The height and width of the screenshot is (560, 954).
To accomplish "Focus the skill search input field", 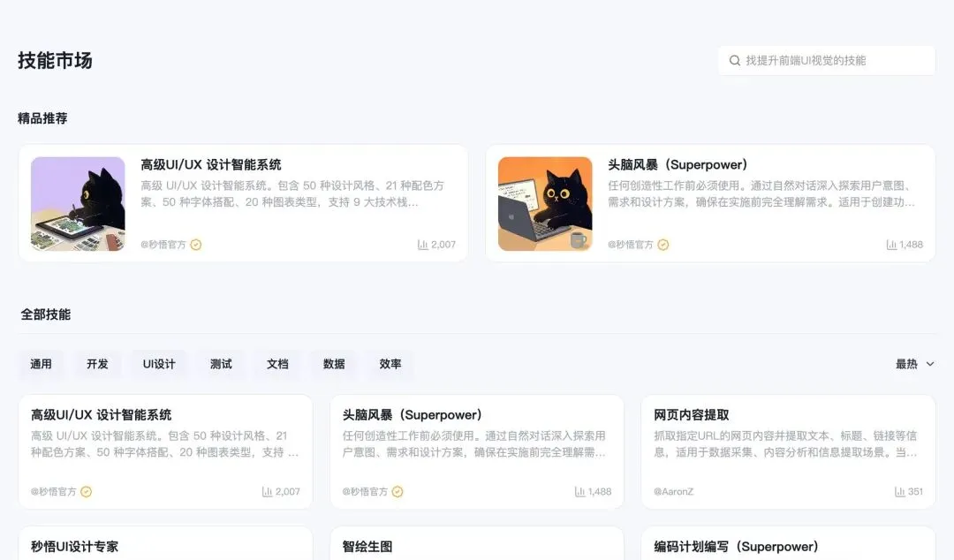I will tap(826, 60).
